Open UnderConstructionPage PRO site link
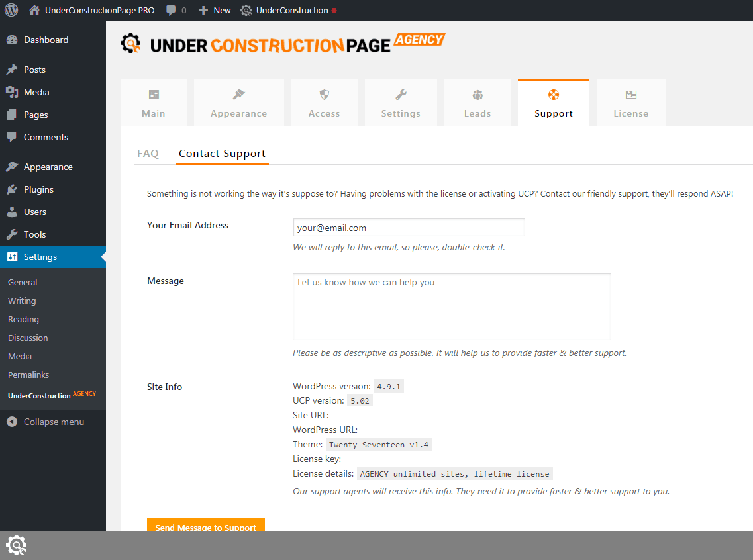 point(99,10)
